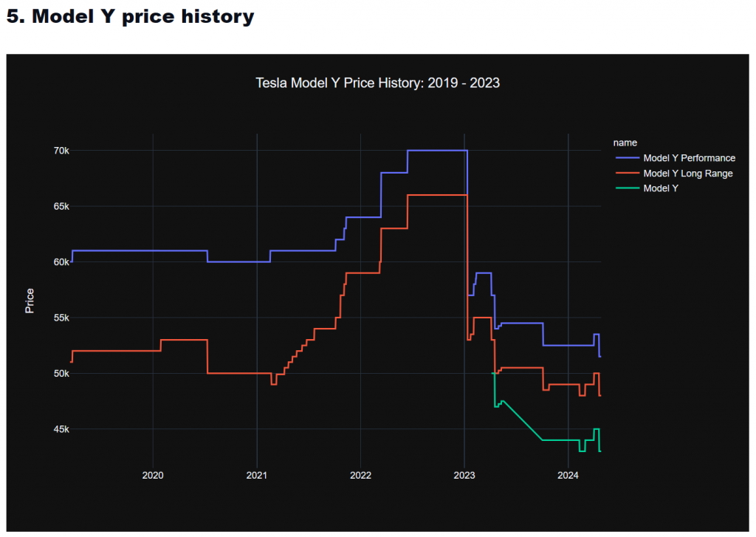Click the 55k y-axis tick label
756x537 pixels.
[60, 318]
